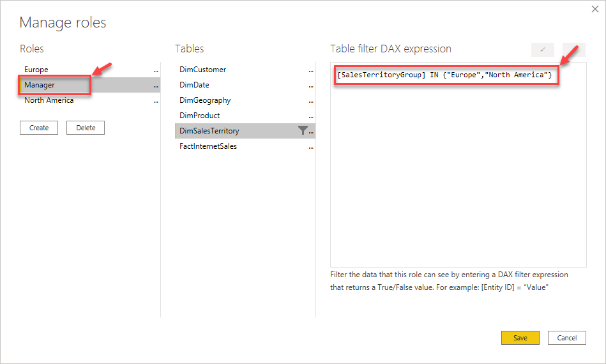
Task: Open more options for DimProduct table
Action: tap(312, 116)
